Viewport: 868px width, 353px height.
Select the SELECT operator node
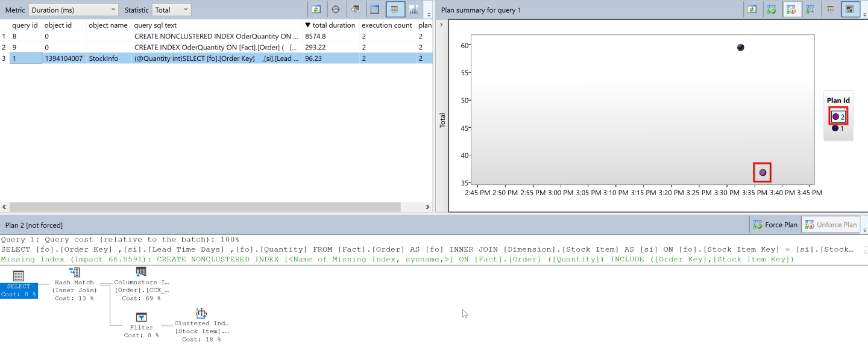click(x=19, y=284)
